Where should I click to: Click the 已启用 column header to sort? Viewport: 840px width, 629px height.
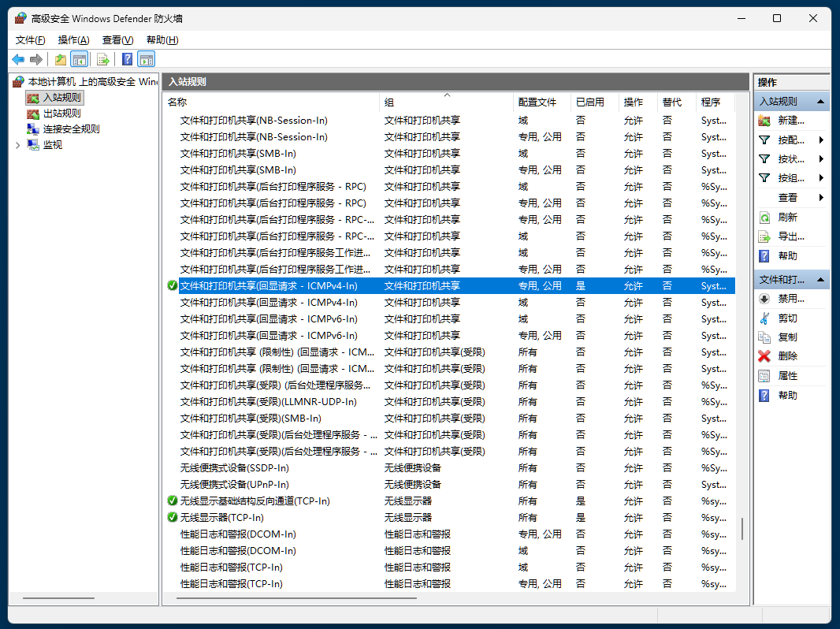pos(589,102)
